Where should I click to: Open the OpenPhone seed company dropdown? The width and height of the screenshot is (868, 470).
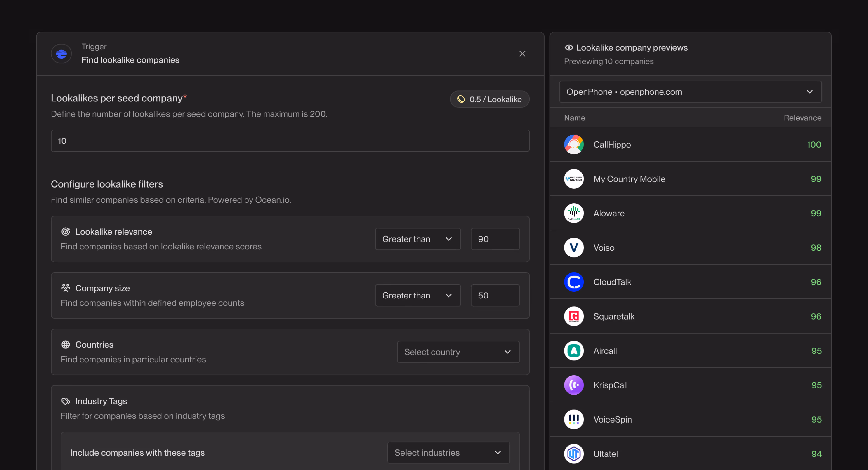[x=690, y=92]
